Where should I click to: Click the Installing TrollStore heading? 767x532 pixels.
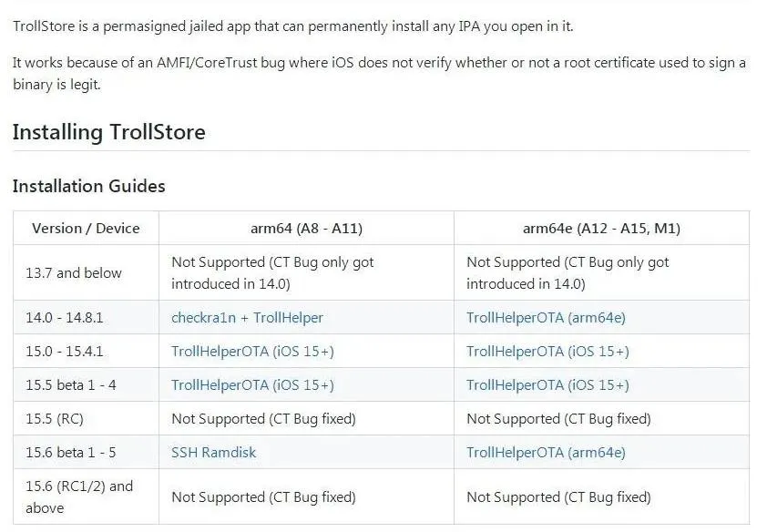tap(109, 132)
